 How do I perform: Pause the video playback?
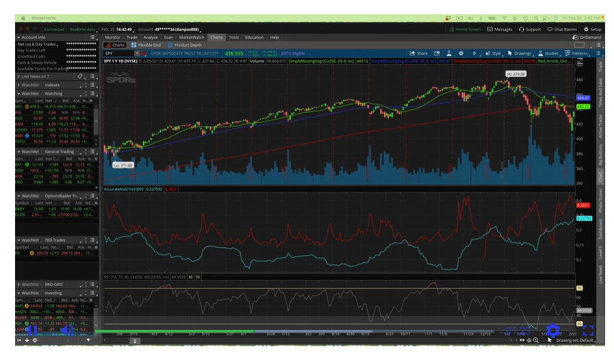coord(32,330)
